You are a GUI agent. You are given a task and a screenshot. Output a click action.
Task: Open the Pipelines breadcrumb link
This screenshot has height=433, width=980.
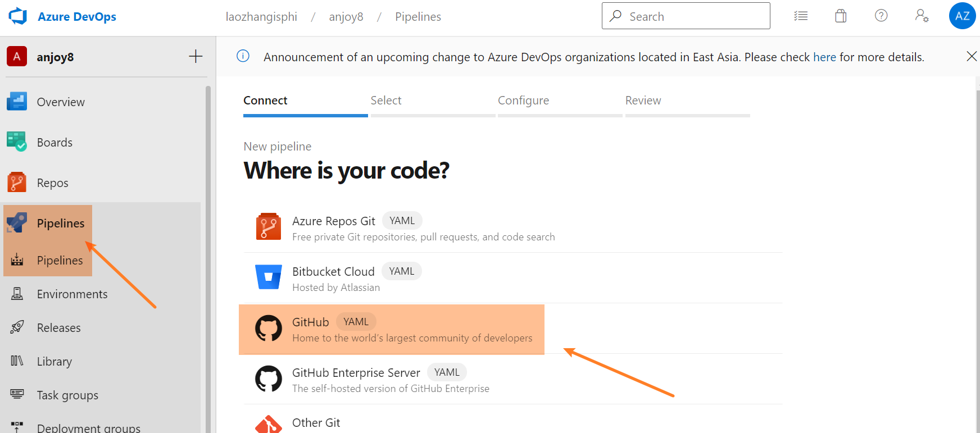pos(418,17)
